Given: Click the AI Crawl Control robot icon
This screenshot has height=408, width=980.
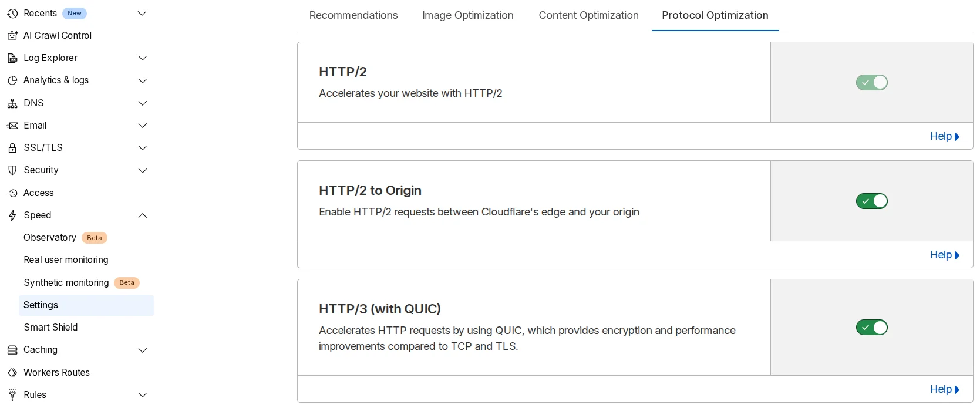Looking at the screenshot, I should click(12, 36).
